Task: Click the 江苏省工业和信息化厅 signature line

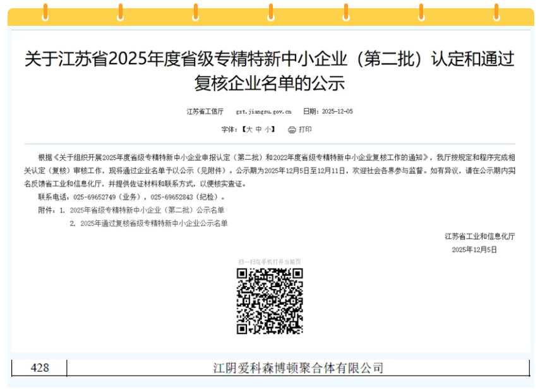Action: [x=479, y=236]
